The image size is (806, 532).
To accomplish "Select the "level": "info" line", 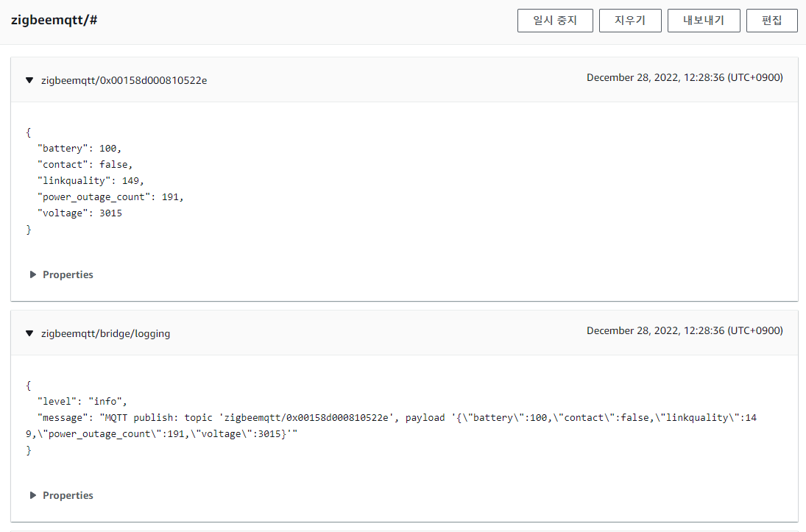I will pos(82,402).
